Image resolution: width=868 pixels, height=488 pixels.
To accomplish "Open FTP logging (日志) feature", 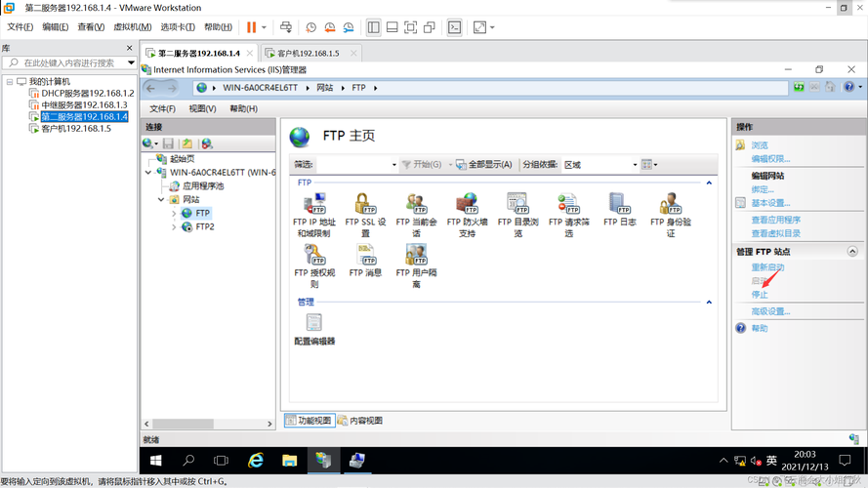I will pyautogui.click(x=619, y=210).
